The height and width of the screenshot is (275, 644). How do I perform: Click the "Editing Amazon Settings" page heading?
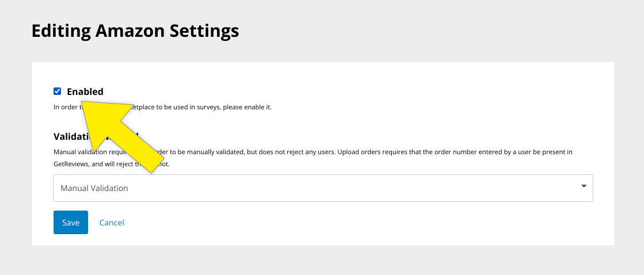click(x=135, y=30)
